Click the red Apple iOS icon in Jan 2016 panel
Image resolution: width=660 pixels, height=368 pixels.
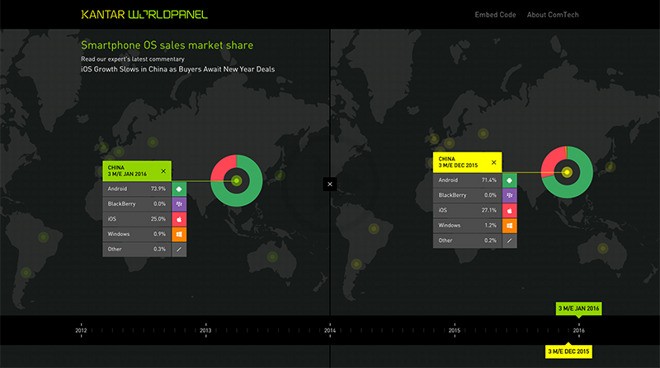coord(179,219)
